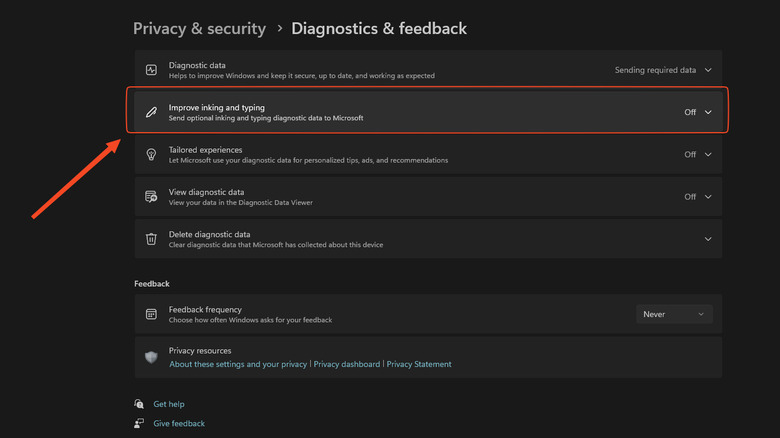Expand the Delete diagnostic data chevron
Viewport: 780px width, 438px height.
pos(708,239)
